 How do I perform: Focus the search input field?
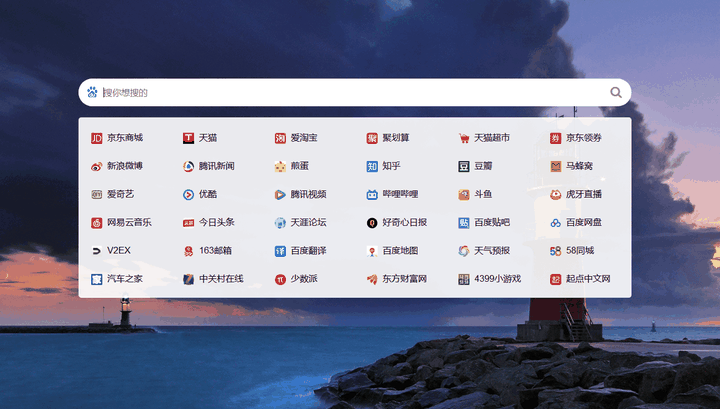(354, 92)
